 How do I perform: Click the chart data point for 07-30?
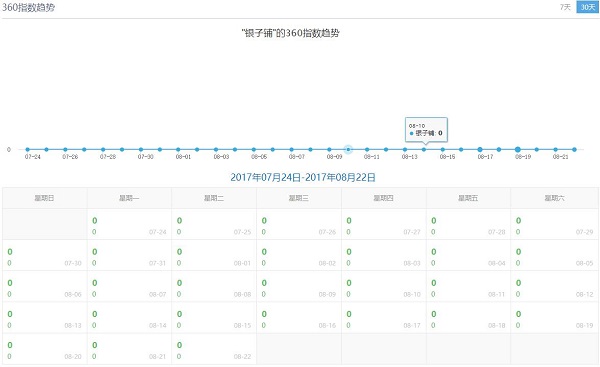(141, 150)
